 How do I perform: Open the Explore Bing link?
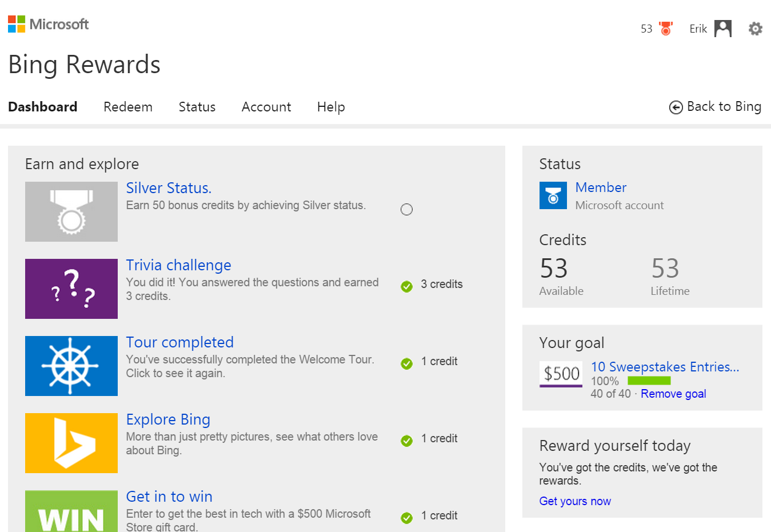(169, 419)
